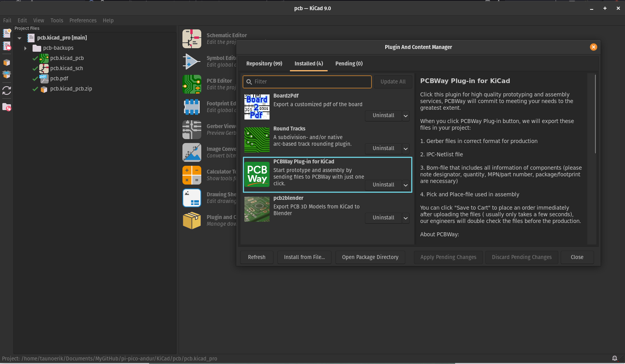Expand the pcb-backups folder
The height and width of the screenshot is (364, 625).
[x=26, y=48]
